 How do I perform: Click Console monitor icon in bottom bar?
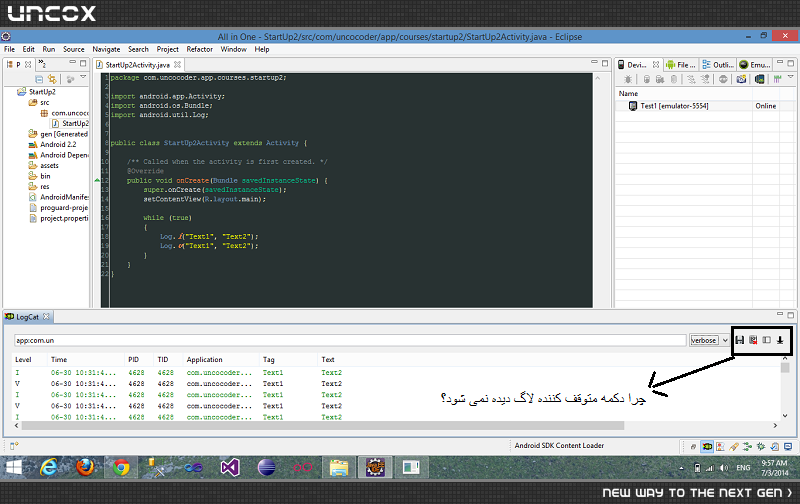788,447
